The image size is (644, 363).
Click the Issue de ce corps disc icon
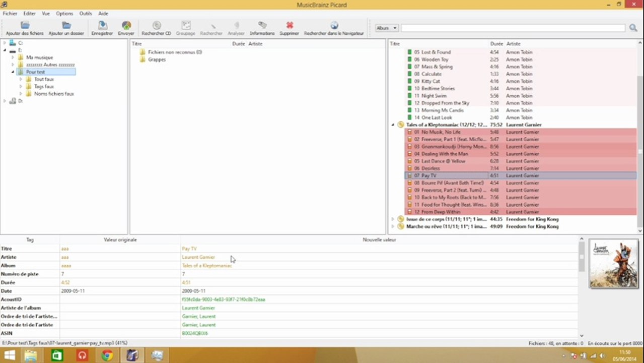pyautogui.click(x=401, y=219)
